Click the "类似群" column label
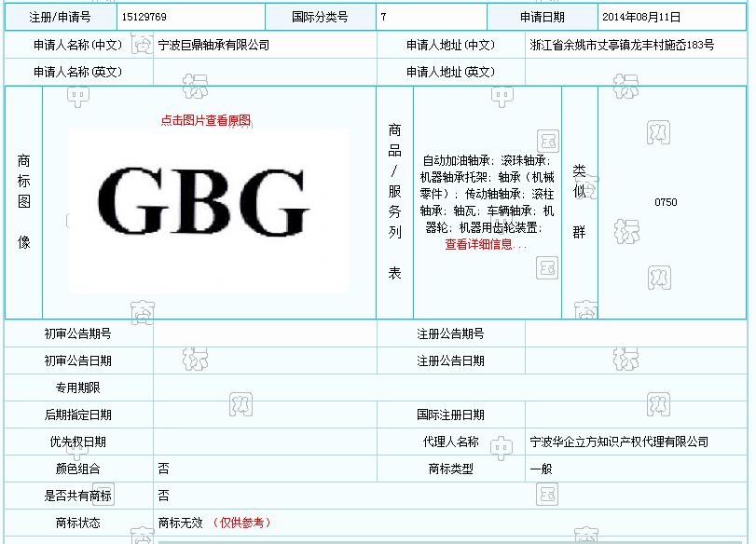The image size is (756, 544). tap(579, 202)
